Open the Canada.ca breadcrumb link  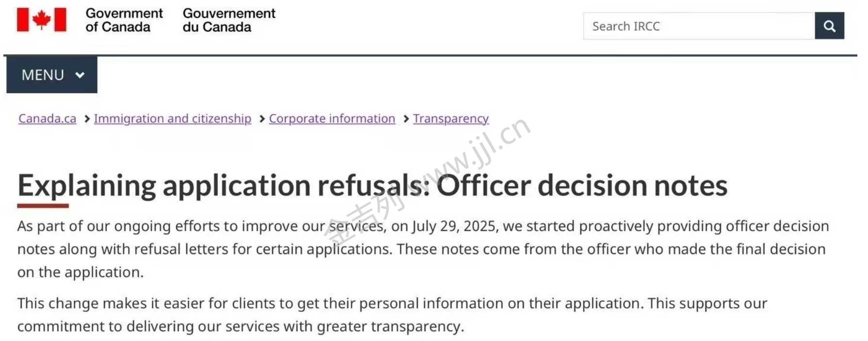(x=47, y=119)
